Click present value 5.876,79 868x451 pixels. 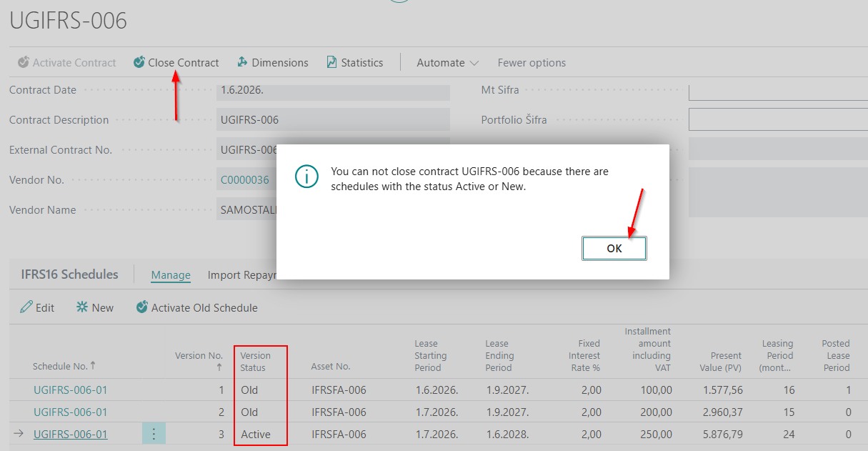point(722,434)
